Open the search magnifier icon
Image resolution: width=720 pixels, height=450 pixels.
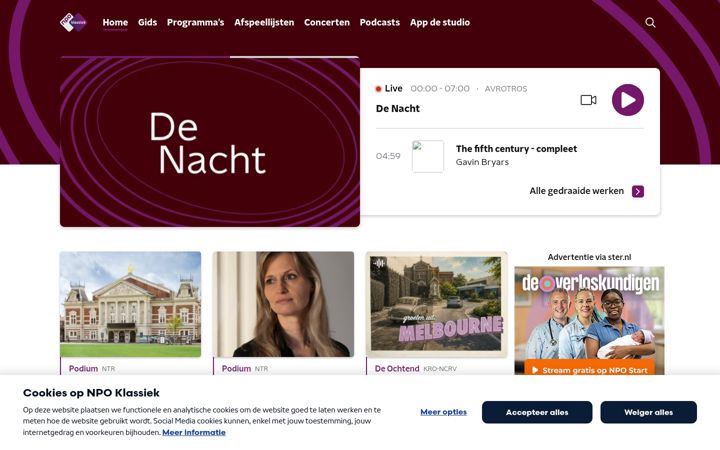tap(650, 22)
